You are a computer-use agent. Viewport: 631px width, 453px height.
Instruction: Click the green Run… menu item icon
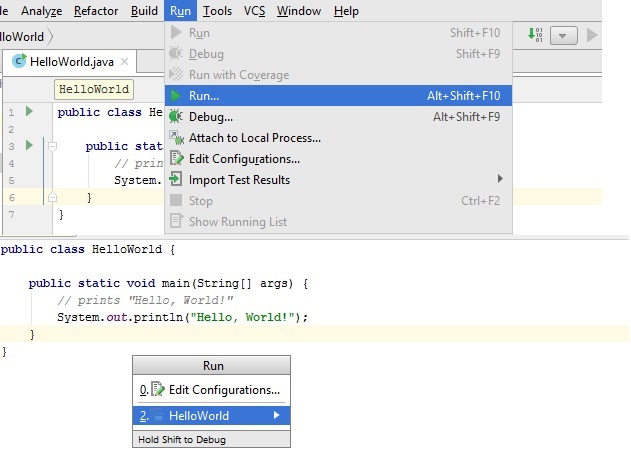(x=176, y=96)
